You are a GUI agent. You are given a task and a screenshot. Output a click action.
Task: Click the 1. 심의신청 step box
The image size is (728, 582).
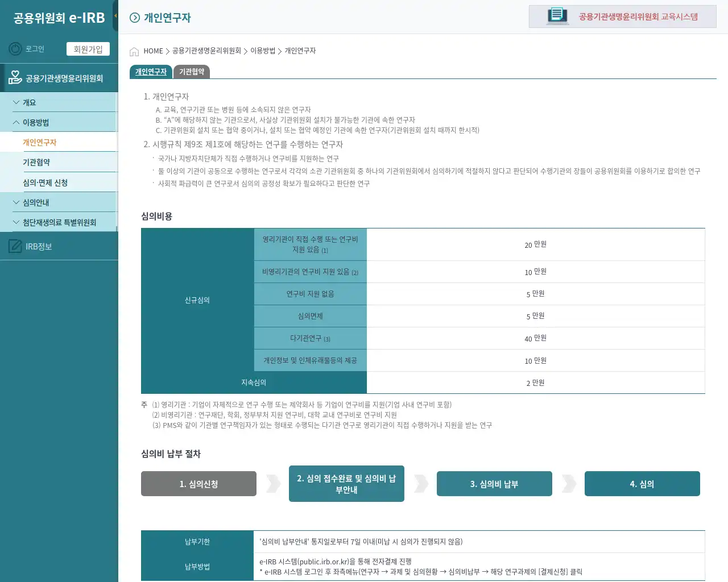click(198, 484)
